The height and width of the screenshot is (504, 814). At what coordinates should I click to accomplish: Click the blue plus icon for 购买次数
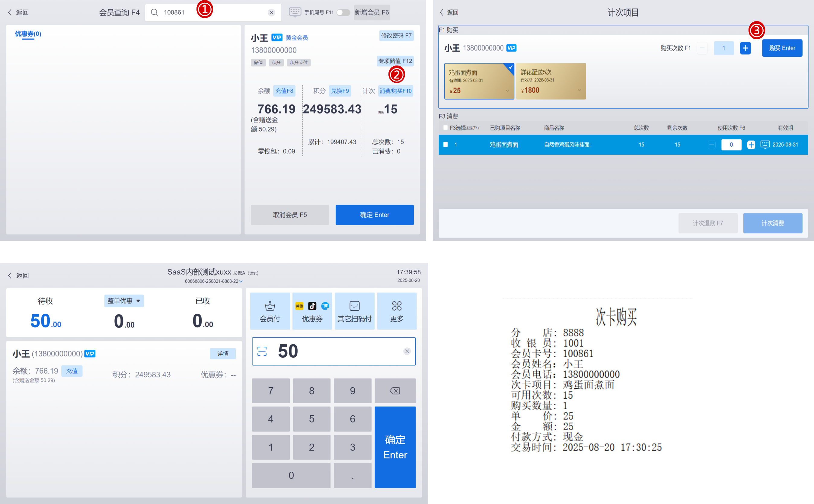point(745,48)
